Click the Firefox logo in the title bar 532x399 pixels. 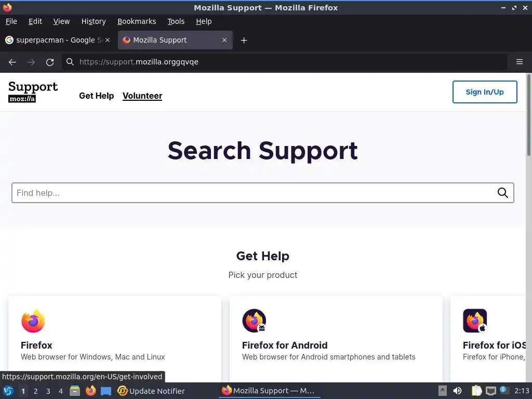click(7, 7)
